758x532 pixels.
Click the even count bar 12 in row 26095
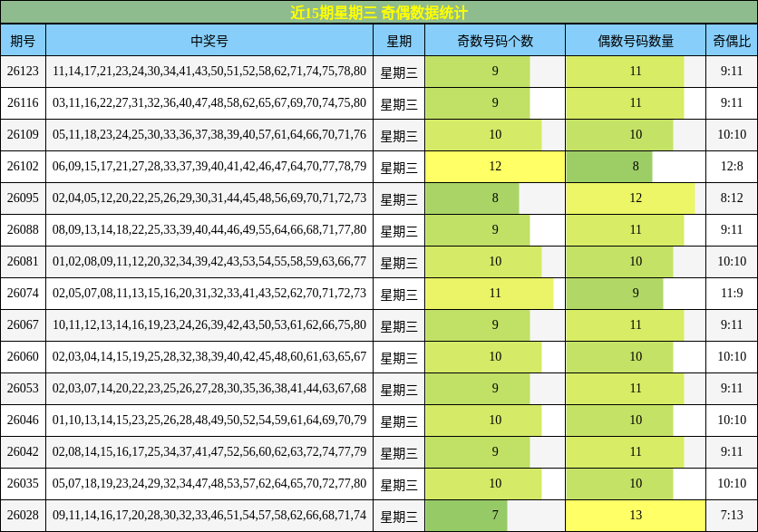(630, 198)
